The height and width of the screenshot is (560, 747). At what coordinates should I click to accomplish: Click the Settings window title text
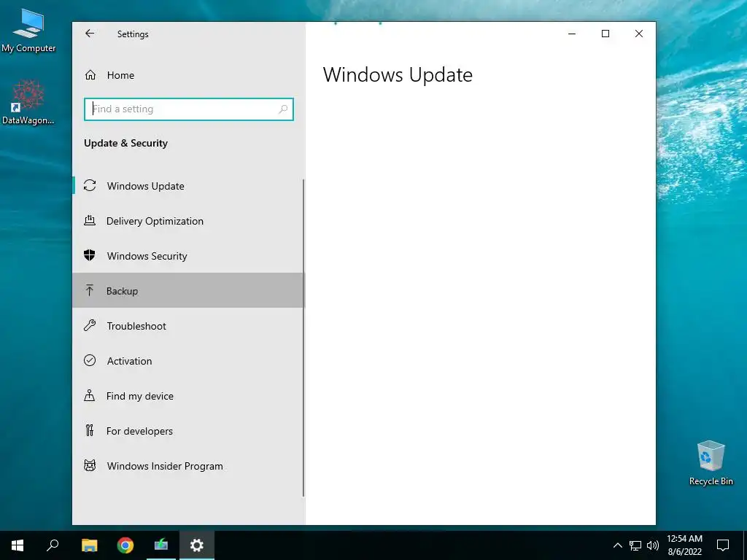tap(133, 34)
